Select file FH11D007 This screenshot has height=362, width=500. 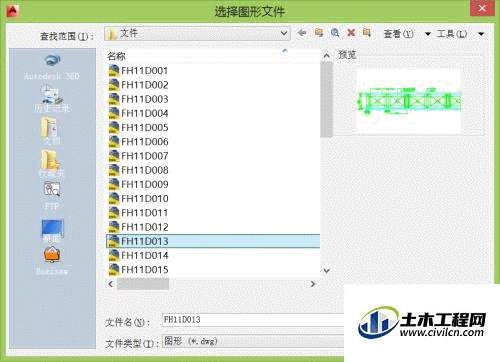tap(144, 156)
